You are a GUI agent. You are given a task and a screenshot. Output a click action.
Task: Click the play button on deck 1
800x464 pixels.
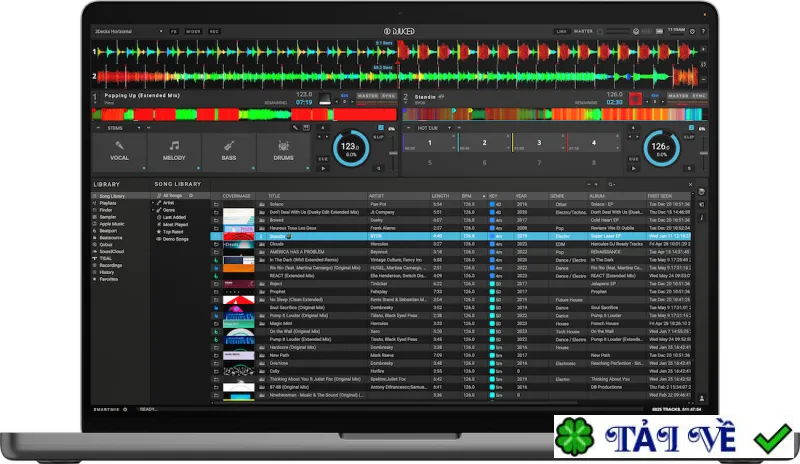(323, 168)
